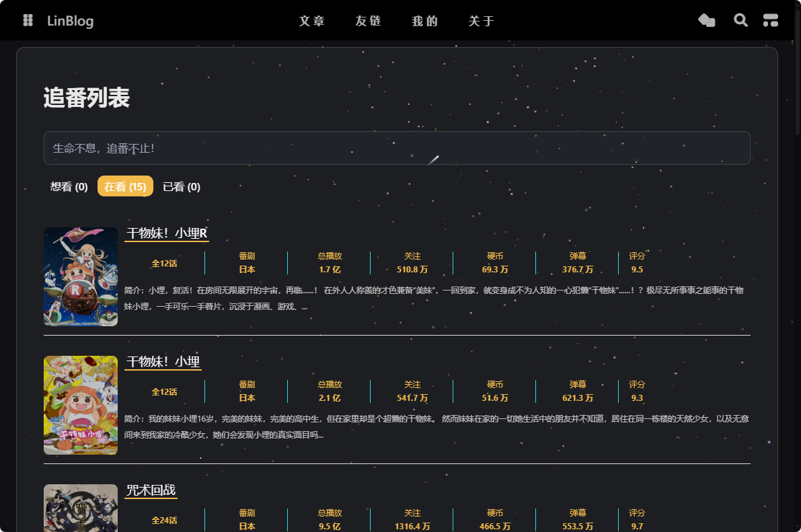Click the dice random-article icon
Screen dimensions: 801x532
[706, 20]
